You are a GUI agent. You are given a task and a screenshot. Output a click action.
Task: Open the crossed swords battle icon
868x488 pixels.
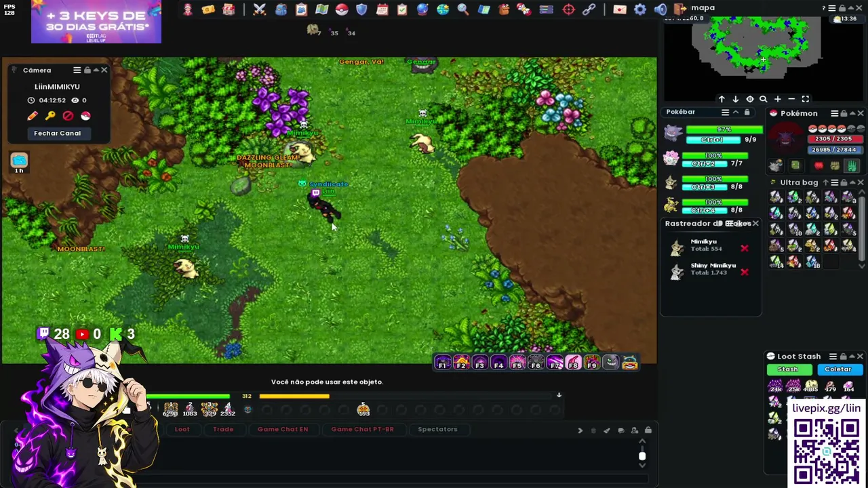(260, 9)
